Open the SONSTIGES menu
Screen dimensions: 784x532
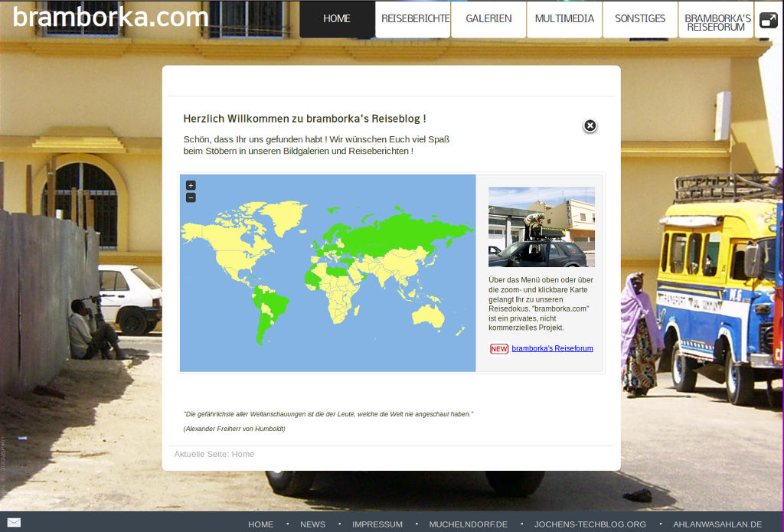coord(640,19)
